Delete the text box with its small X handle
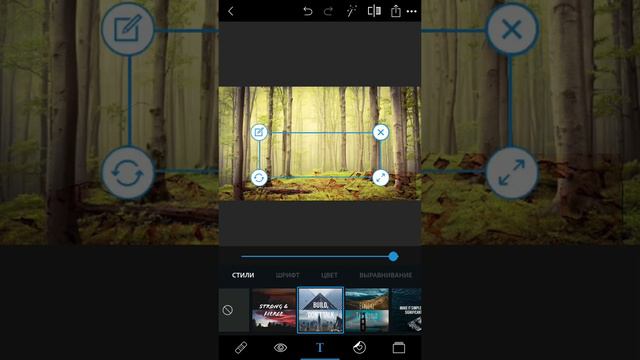This screenshot has height=360, width=640. [380, 132]
